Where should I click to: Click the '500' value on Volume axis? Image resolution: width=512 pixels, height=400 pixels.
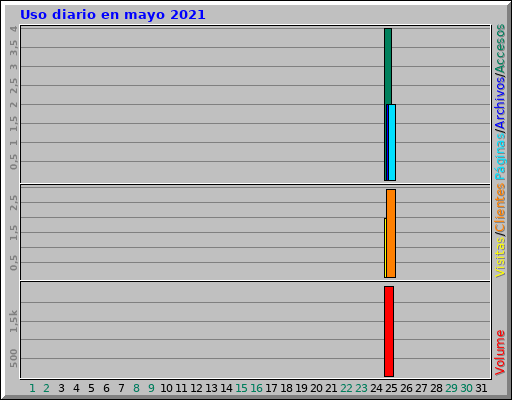tap(13, 358)
